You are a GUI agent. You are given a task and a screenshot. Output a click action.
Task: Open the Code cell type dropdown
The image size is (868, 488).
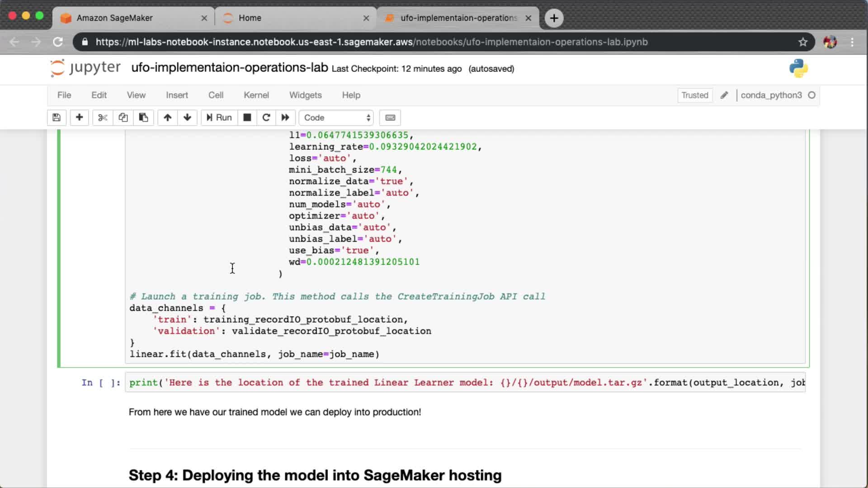coord(336,117)
